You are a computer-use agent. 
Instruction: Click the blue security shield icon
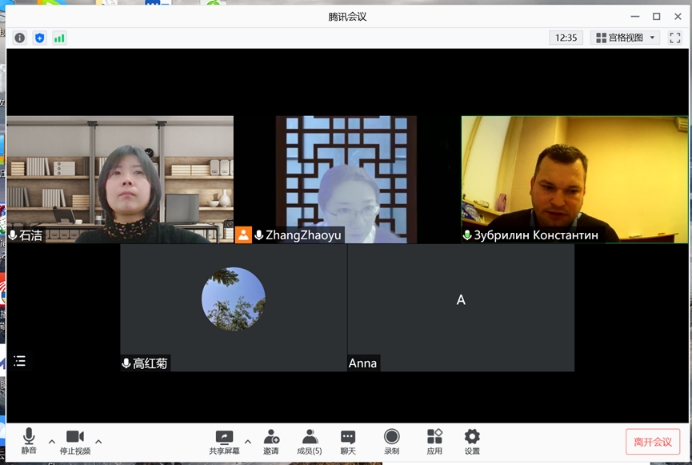pyautogui.click(x=40, y=38)
